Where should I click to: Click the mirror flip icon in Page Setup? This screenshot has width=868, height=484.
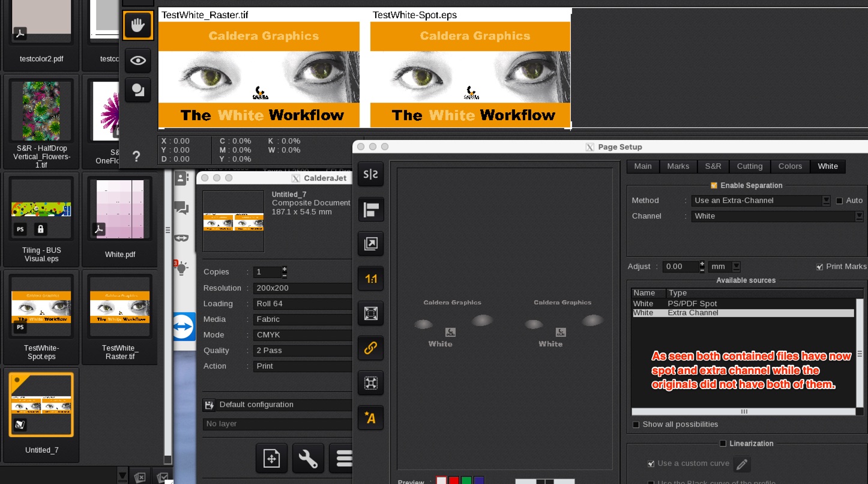[370, 174]
